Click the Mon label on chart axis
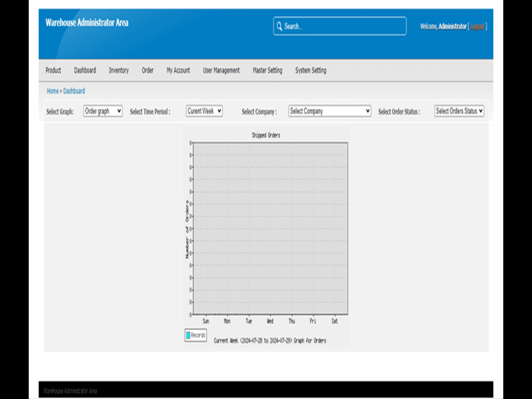The height and width of the screenshot is (399, 532). click(x=227, y=321)
